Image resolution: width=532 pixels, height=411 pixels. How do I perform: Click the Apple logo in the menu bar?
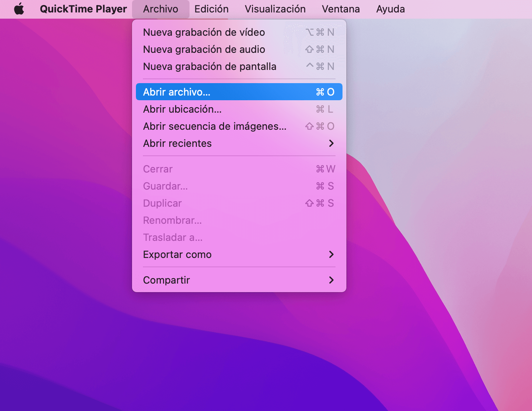point(18,9)
